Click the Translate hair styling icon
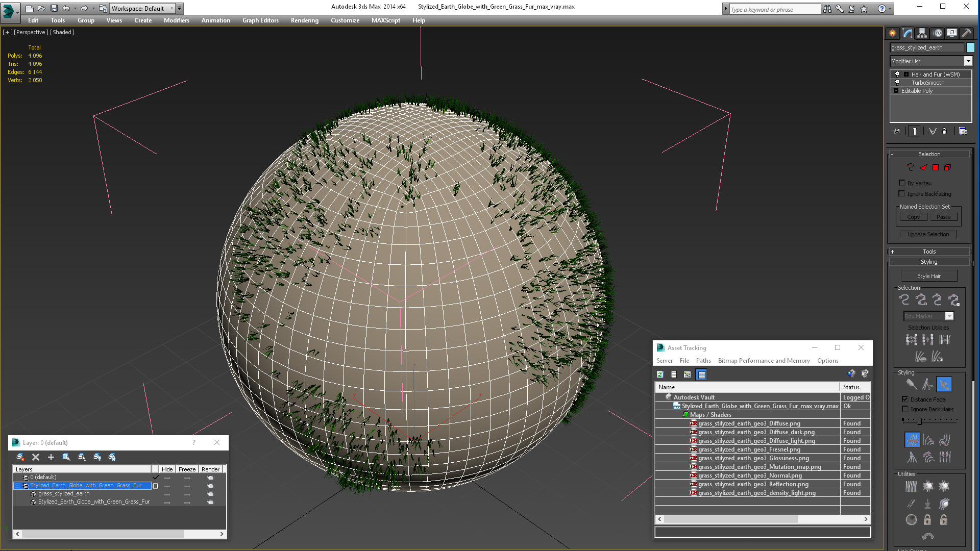The height and width of the screenshot is (551, 980). tap(912, 440)
